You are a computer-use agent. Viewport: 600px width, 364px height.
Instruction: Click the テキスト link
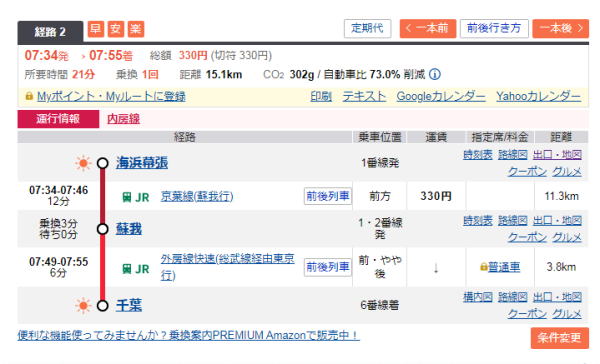(x=364, y=96)
